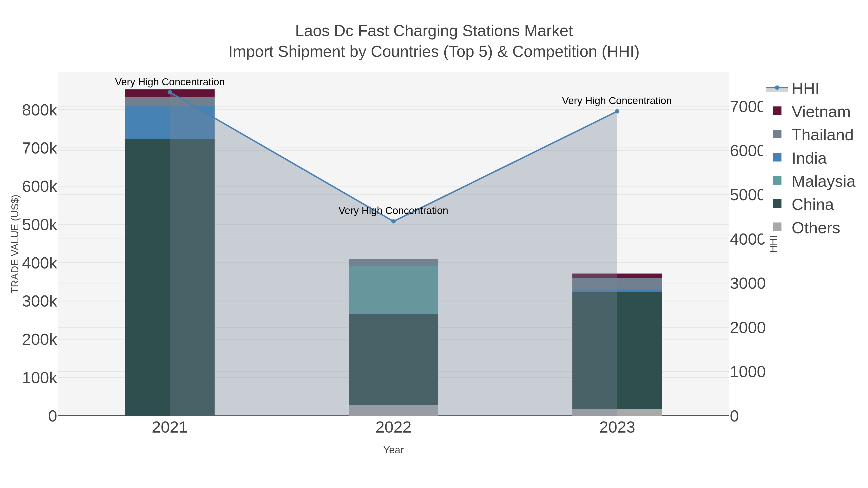The image size is (868, 488).
Task: Click the China bar segment for 2021
Action: point(170,277)
